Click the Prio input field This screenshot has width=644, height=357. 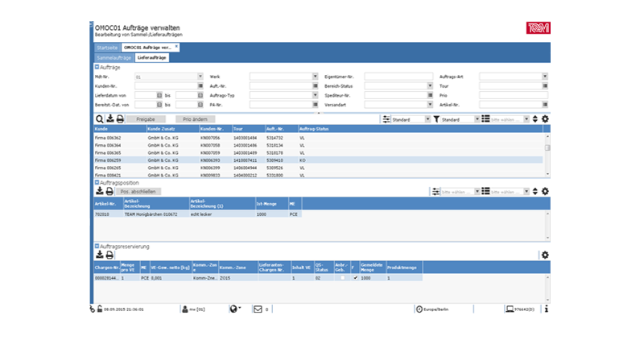(x=514, y=95)
